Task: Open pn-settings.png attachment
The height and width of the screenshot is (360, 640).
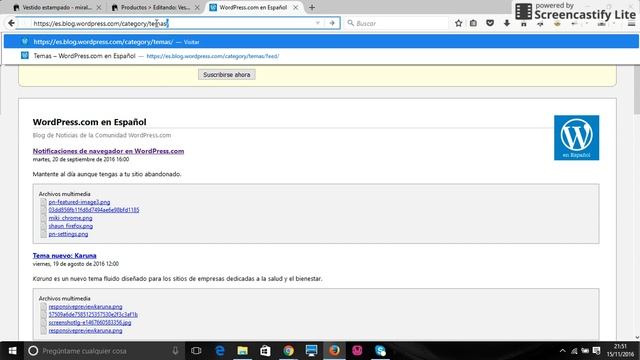Action: coord(68,234)
